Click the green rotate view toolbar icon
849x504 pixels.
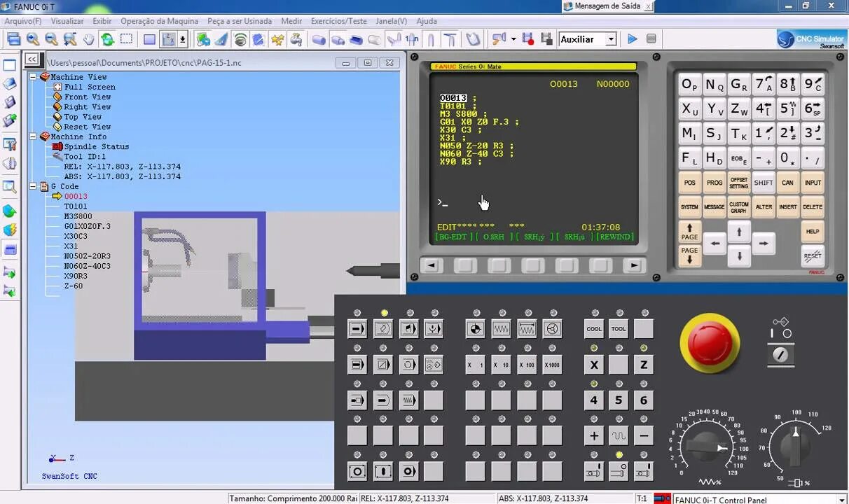pos(107,39)
